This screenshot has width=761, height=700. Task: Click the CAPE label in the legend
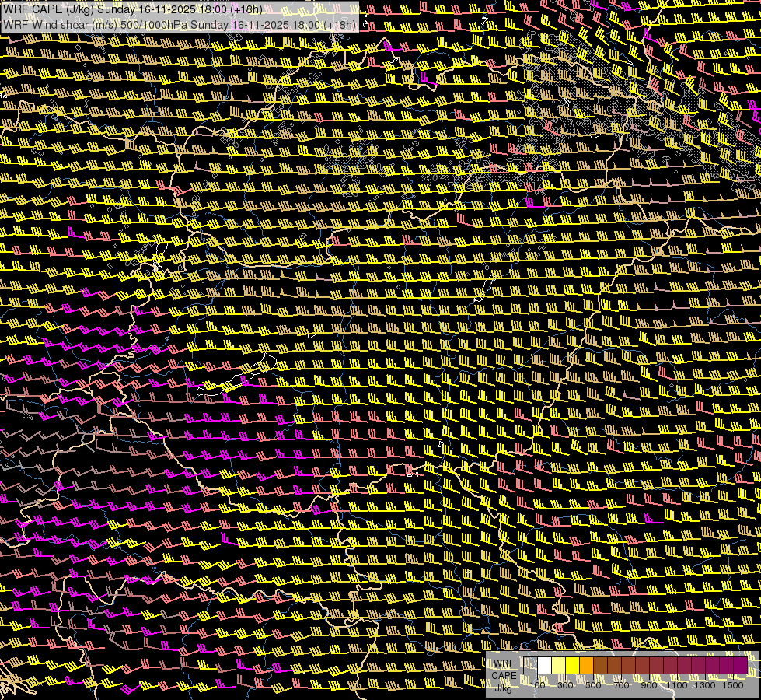click(504, 676)
